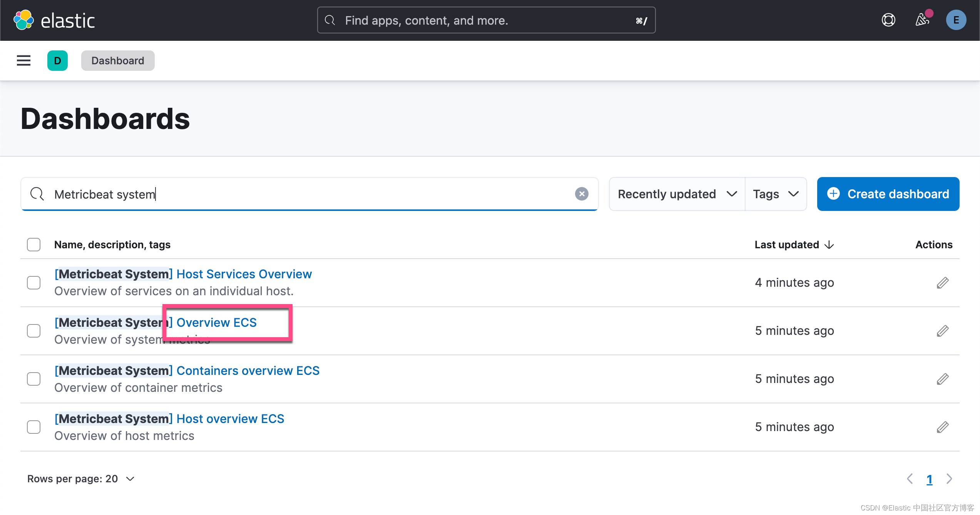The width and height of the screenshot is (980, 515).
Task: Open the newsfeed notifications icon
Action: tap(923, 20)
